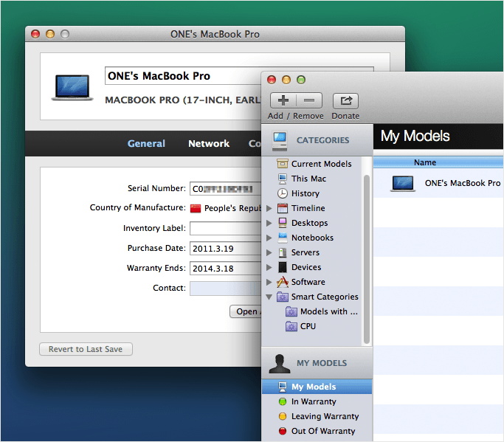Click the Revert to Last Save button

(86, 349)
